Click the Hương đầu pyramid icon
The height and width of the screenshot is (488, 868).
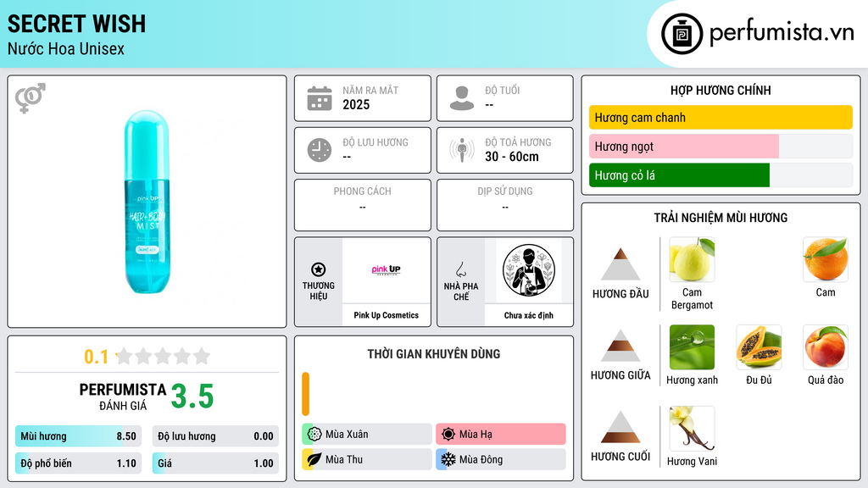[x=620, y=264]
